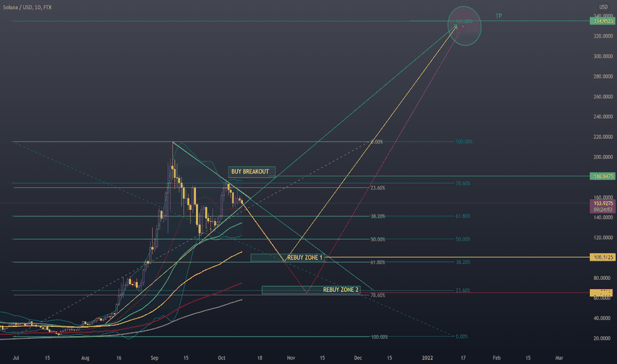Click the gray 23.60% retracement label
The height and width of the screenshot is (364, 617).
pos(378,188)
